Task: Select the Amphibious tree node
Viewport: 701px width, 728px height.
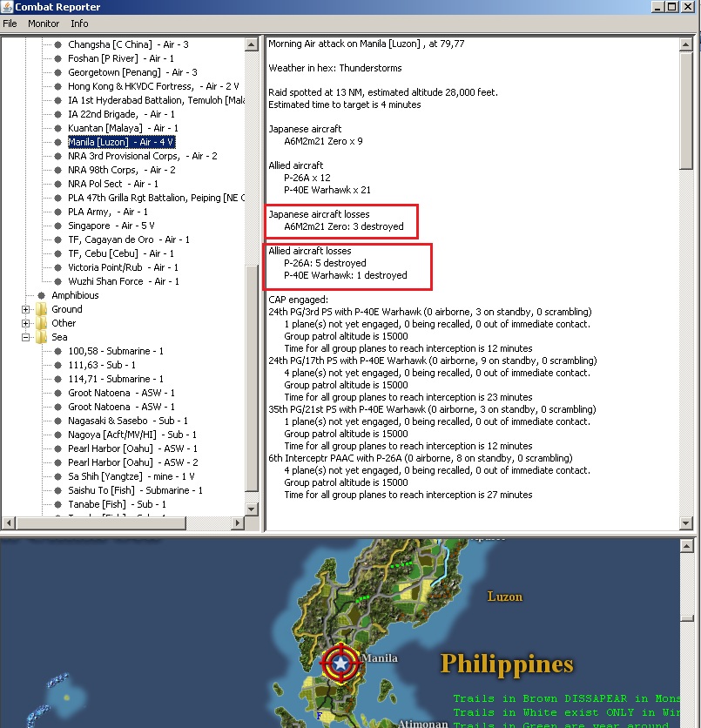Action: tap(75, 295)
